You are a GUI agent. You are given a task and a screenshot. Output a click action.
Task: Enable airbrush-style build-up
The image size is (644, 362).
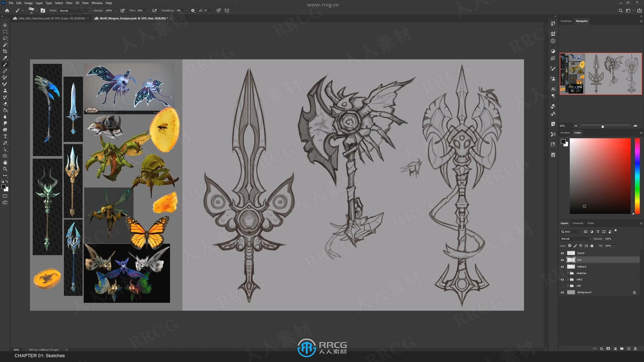pyautogui.click(x=154, y=11)
